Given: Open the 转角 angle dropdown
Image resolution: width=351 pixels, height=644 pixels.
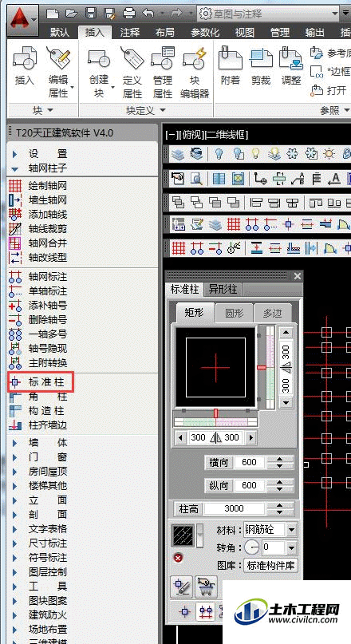Looking at the screenshot, I should click(x=291, y=547).
